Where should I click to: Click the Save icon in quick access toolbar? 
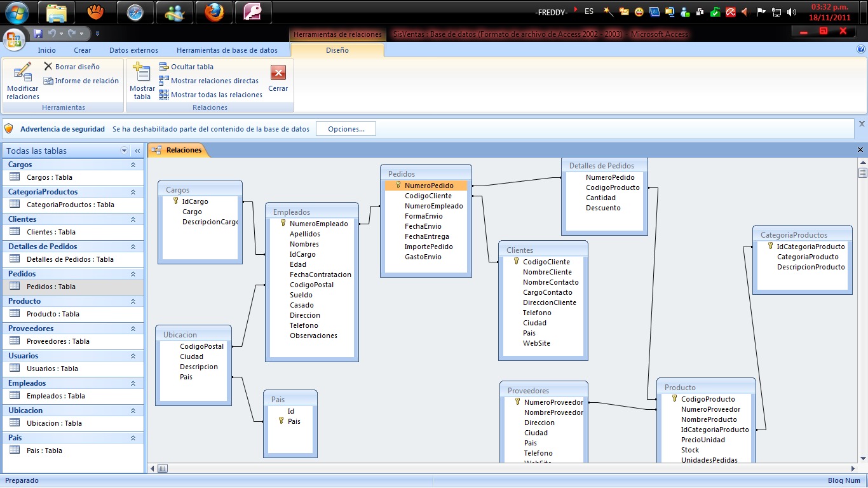[x=38, y=33]
